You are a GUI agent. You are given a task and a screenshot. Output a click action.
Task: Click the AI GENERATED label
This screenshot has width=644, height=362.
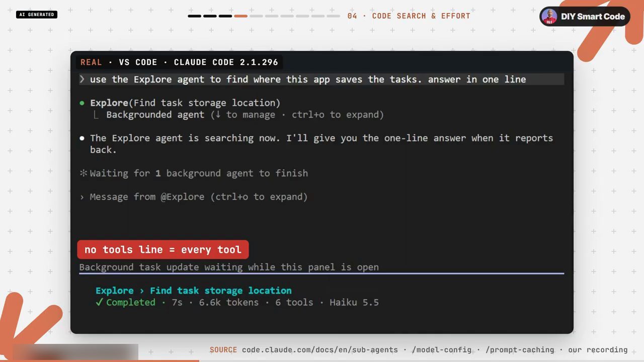coord(37,15)
